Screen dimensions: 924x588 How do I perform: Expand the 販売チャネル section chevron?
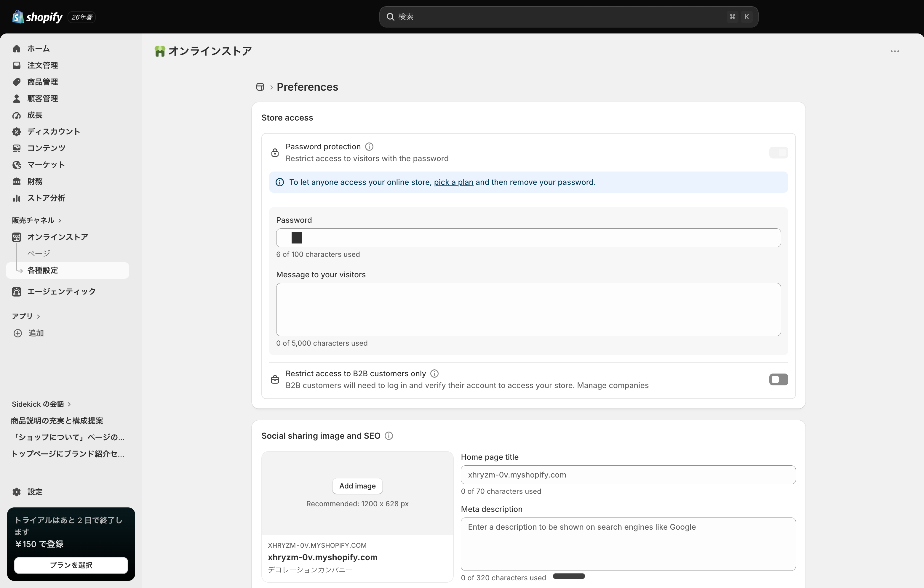click(60, 221)
